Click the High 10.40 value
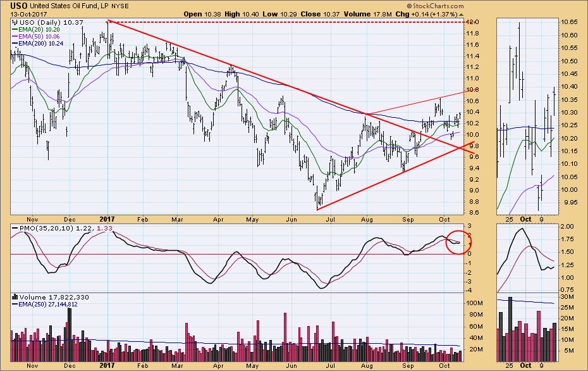The height and width of the screenshot is (371, 588). click(x=242, y=15)
